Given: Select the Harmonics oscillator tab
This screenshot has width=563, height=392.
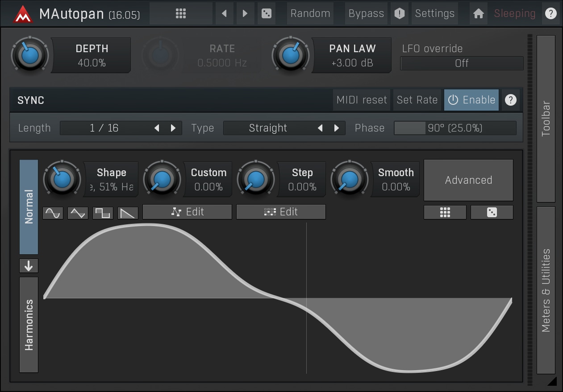Looking at the screenshot, I should click(x=29, y=325).
